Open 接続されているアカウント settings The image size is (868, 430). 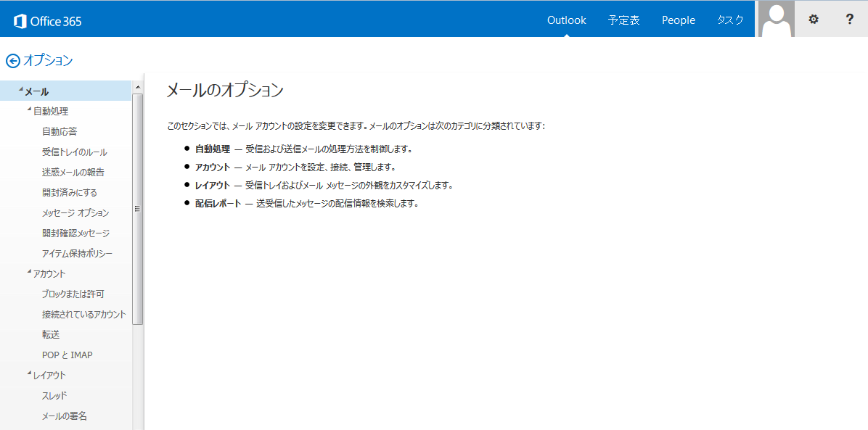click(x=84, y=314)
